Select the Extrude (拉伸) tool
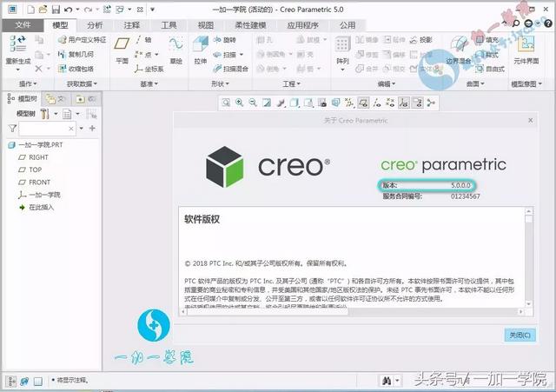The image size is (556, 392). [201, 50]
